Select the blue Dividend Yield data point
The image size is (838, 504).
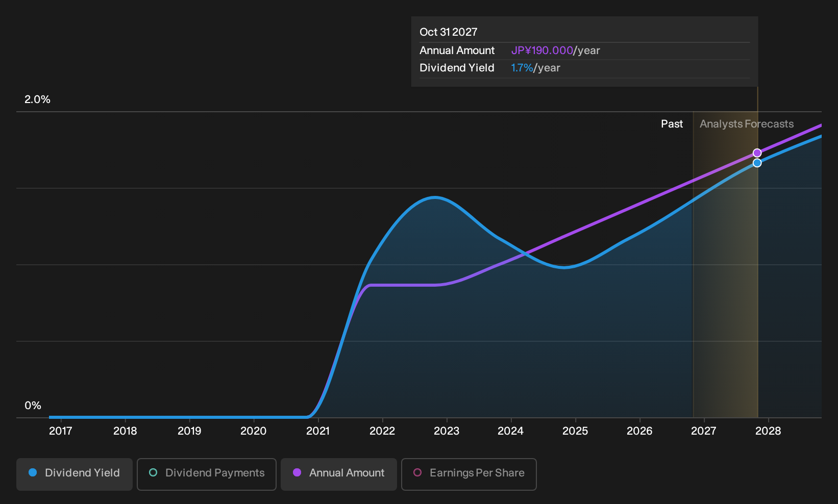coord(757,163)
